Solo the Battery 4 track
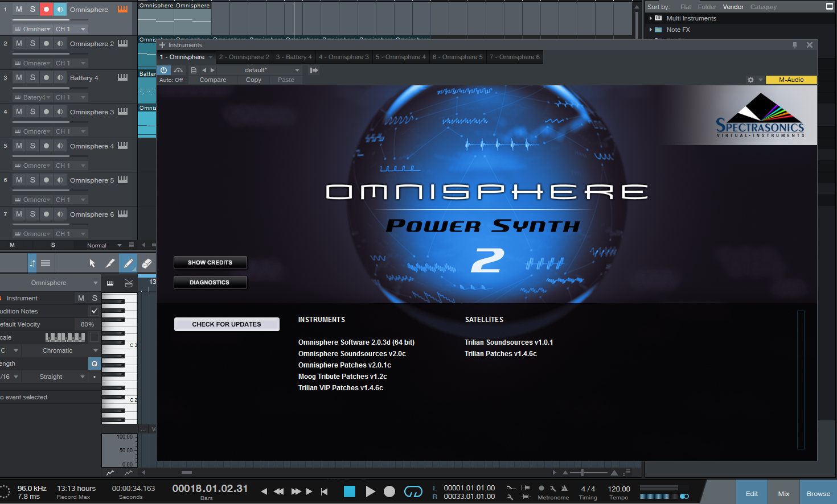837x504 pixels. [32, 77]
